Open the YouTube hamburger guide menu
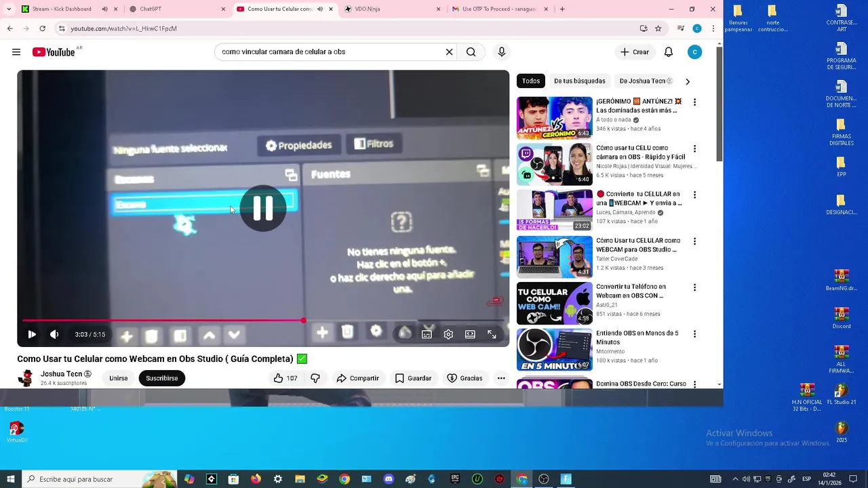 coord(16,52)
